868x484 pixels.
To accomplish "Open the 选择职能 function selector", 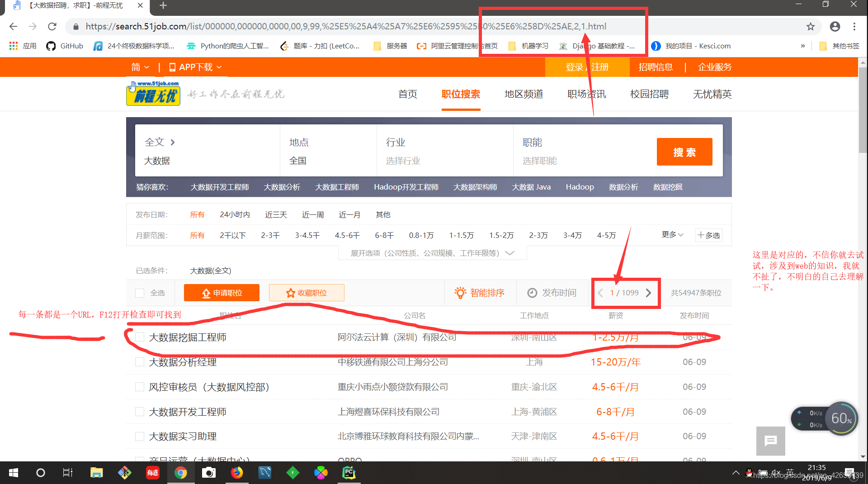I will pyautogui.click(x=539, y=161).
